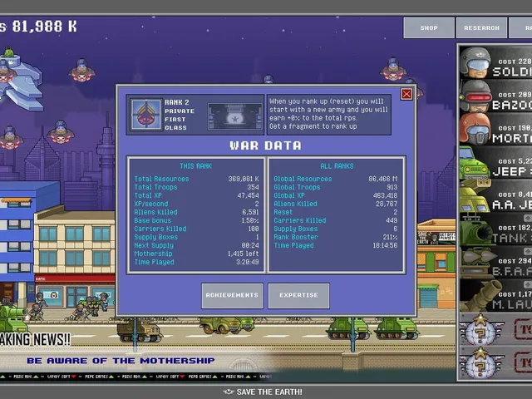The width and height of the screenshot is (532, 399).
Task: Buy an A.A. Jeep unit
Action: tap(495, 196)
